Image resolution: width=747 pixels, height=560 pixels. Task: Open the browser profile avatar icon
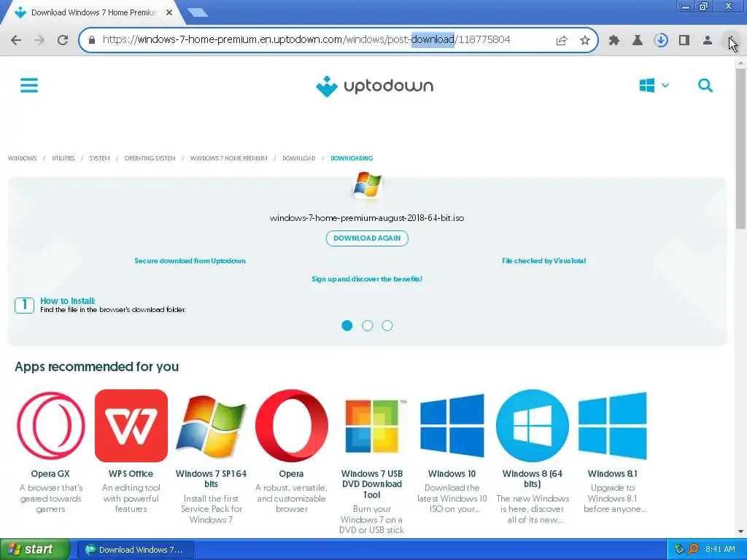coord(708,41)
